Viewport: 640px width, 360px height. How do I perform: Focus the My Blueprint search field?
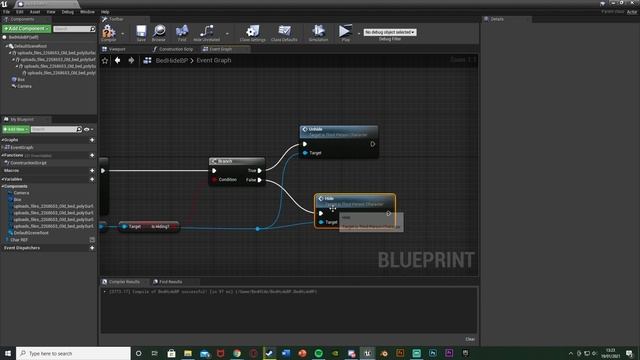point(54,129)
